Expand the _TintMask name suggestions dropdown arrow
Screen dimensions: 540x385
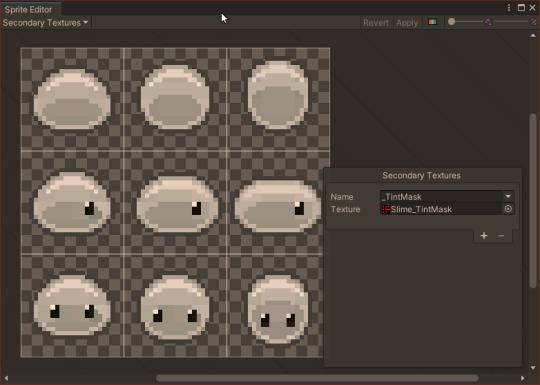coord(508,196)
